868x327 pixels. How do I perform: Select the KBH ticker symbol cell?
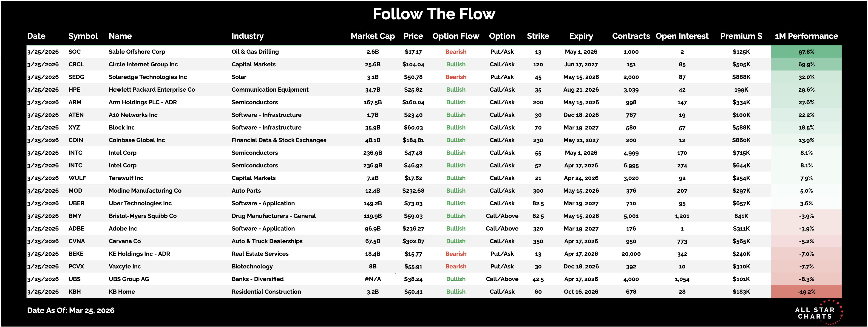74,292
